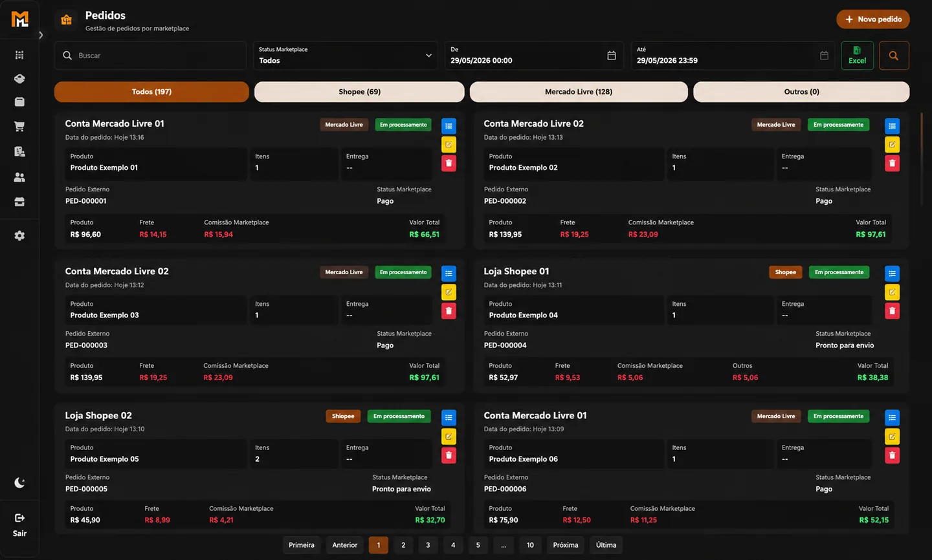Go to Próxima page
Screen dimensions: 932x560
566,545
